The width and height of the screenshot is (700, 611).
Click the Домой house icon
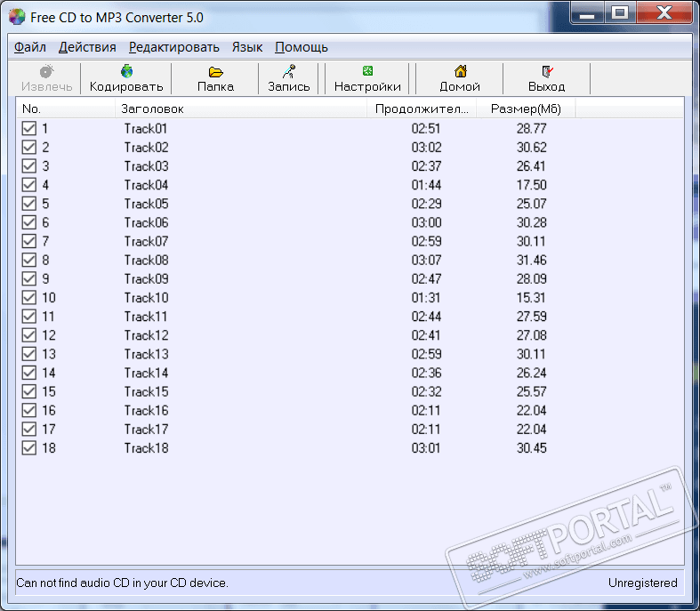(460, 71)
